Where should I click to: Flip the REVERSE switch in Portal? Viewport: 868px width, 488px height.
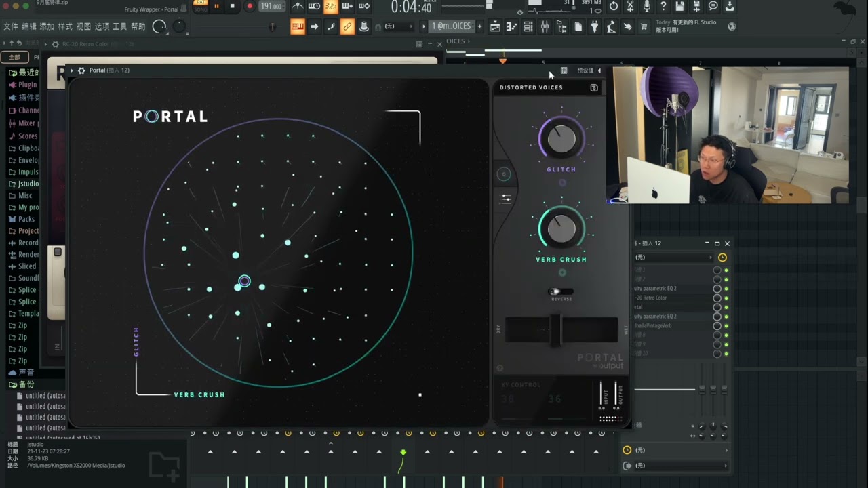[560, 291]
